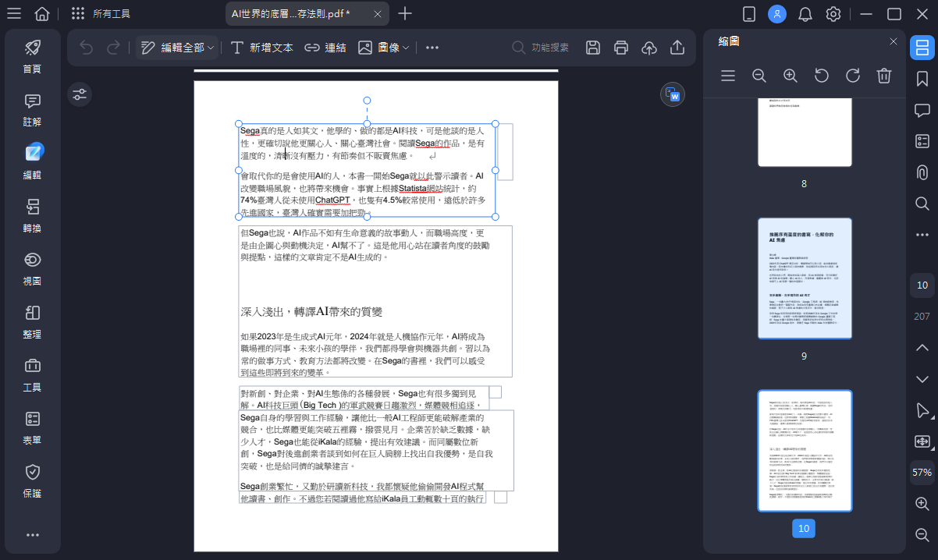Select the cursor pointer tool
The height and width of the screenshot is (560, 938).
click(922, 410)
